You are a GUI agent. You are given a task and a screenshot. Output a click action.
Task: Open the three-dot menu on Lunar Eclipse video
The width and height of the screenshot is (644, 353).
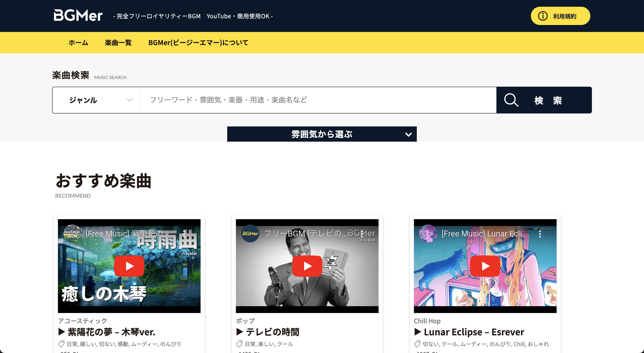coord(540,234)
